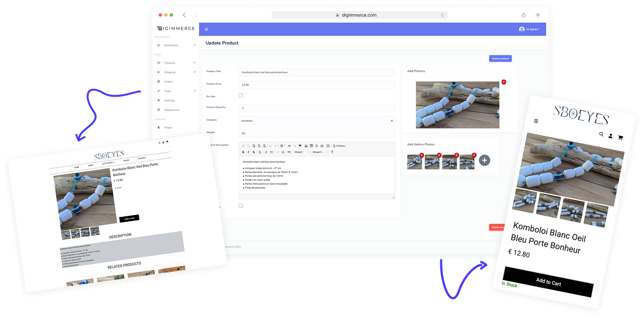The height and width of the screenshot is (318, 644).
Task: Click the insert Table icon in editor
Action: coord(311,146)
